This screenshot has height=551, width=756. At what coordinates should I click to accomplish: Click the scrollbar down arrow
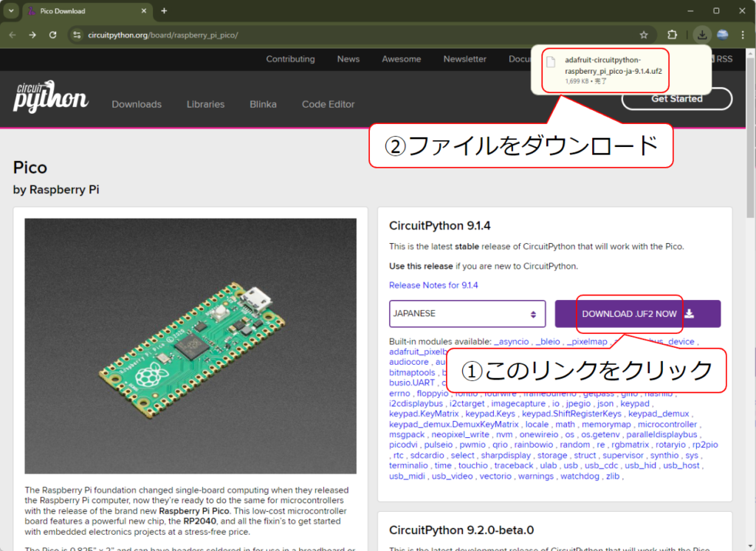(x=751, y=546)
